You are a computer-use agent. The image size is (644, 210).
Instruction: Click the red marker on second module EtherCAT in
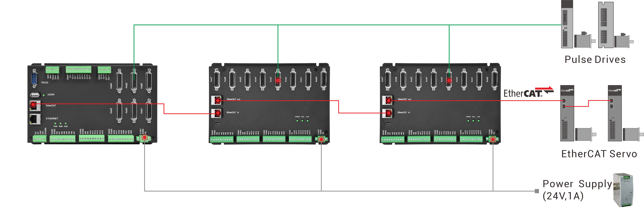click(x=388, y=113)
